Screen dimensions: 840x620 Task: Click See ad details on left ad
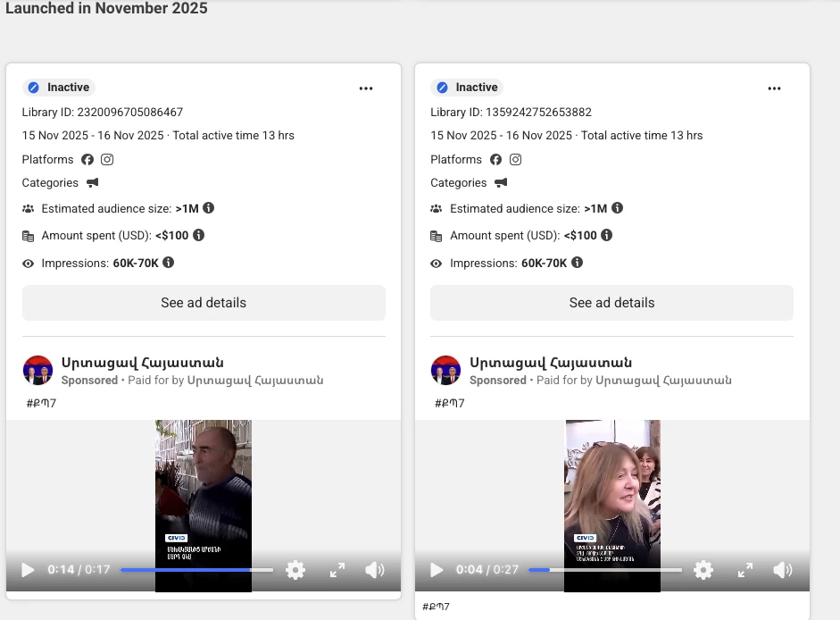[x=204, y=303]
